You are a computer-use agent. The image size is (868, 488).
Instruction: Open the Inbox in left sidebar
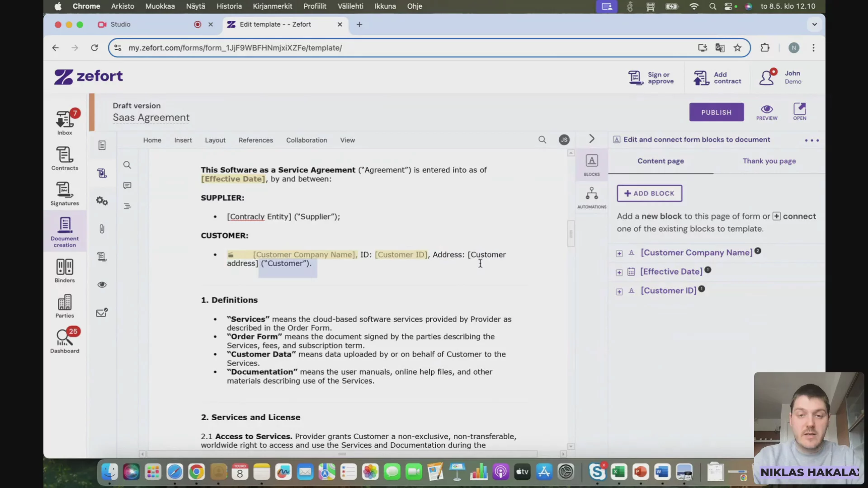tap(65, 122)
